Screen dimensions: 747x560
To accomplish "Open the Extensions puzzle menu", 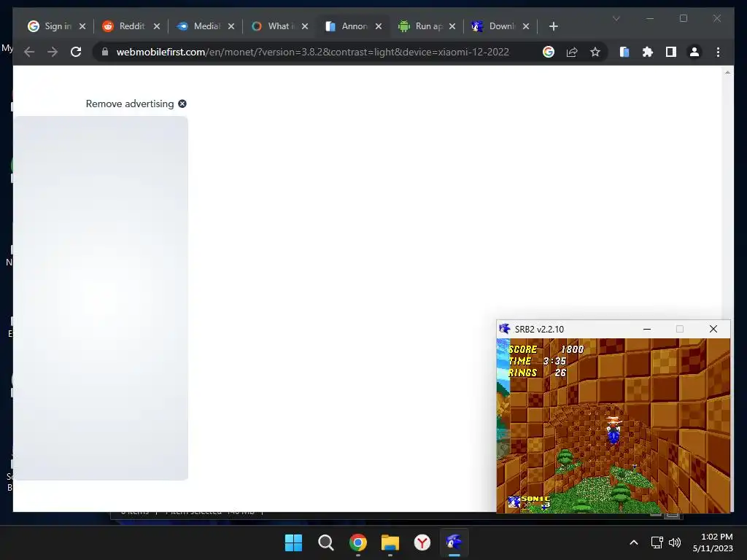I will [648, 52].
